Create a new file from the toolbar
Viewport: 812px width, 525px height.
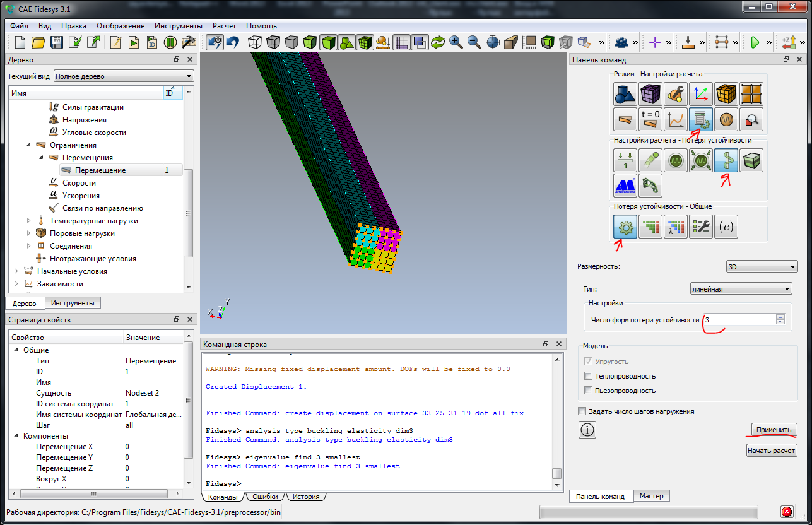pyautogui.click(x=20, y=42)
